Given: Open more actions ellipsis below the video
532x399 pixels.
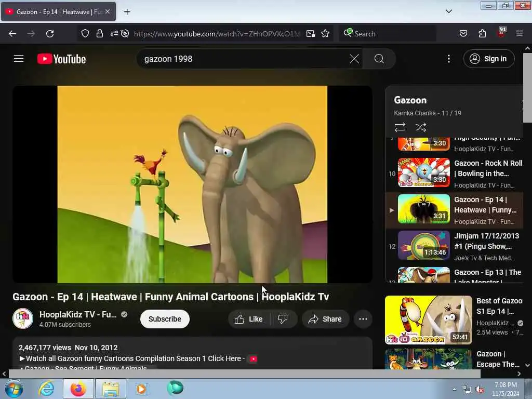Looking at the screenshot, I should point(363,319).
